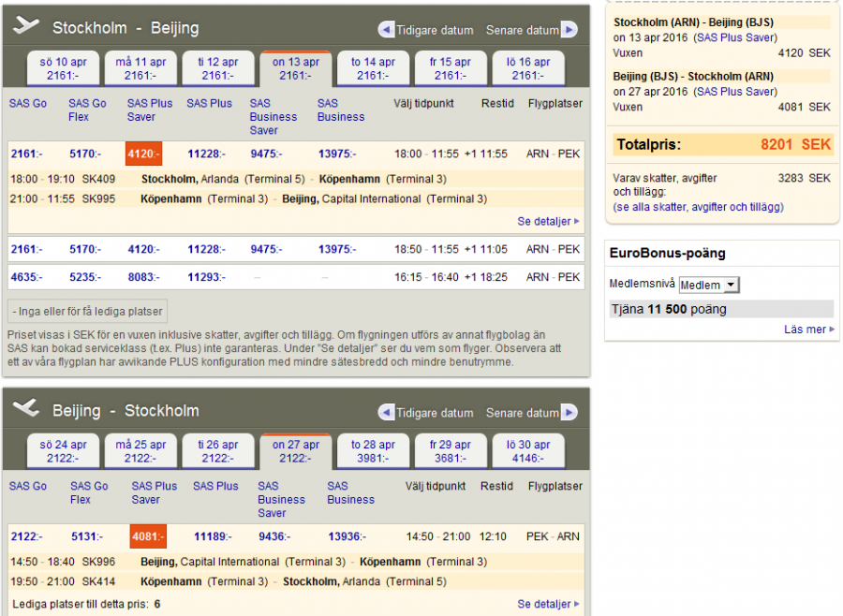Open the Medlemsnivå dropdown
The image size is (843, 616).
tap(708, 285)
